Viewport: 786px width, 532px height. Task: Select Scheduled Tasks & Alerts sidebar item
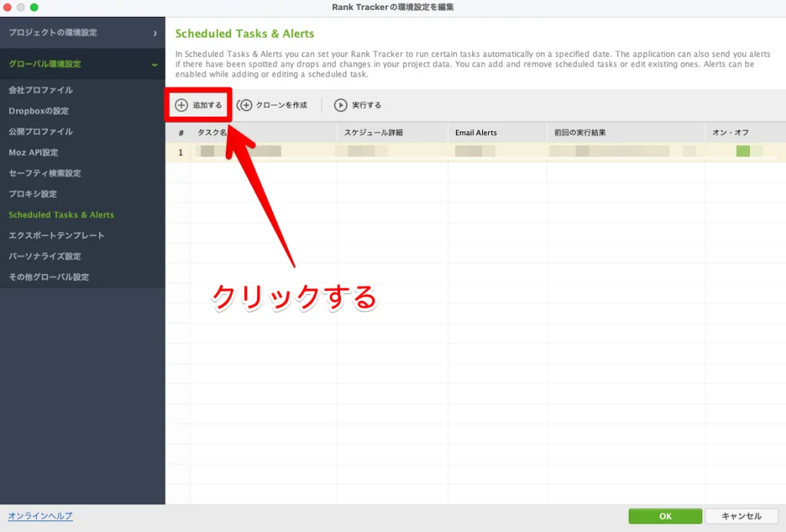(61, 215)
